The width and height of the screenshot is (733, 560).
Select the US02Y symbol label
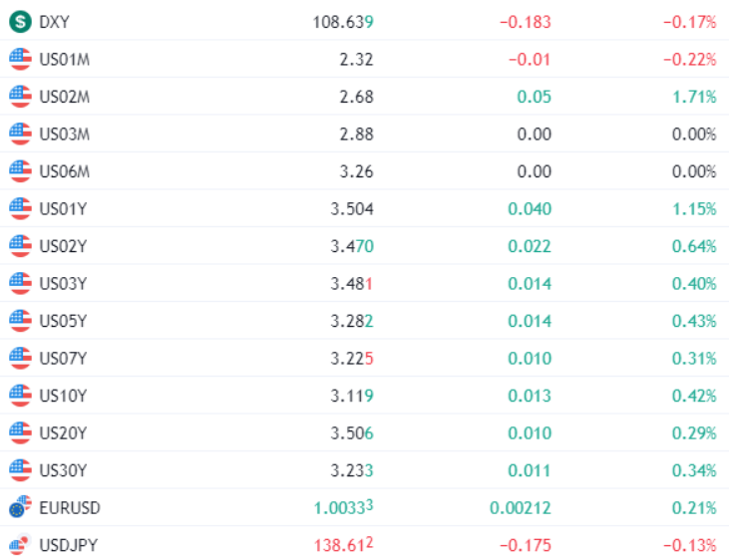tap(63, 246)
